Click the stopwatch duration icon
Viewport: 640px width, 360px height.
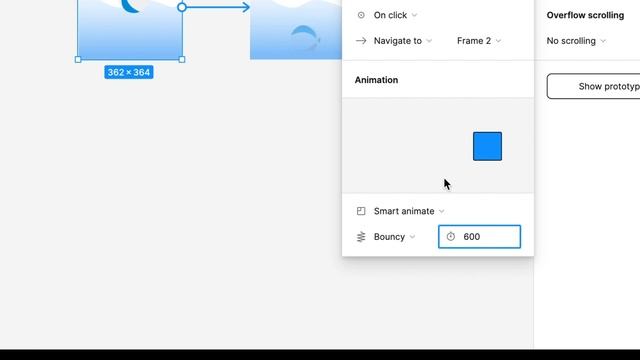(x=451, y=236)
